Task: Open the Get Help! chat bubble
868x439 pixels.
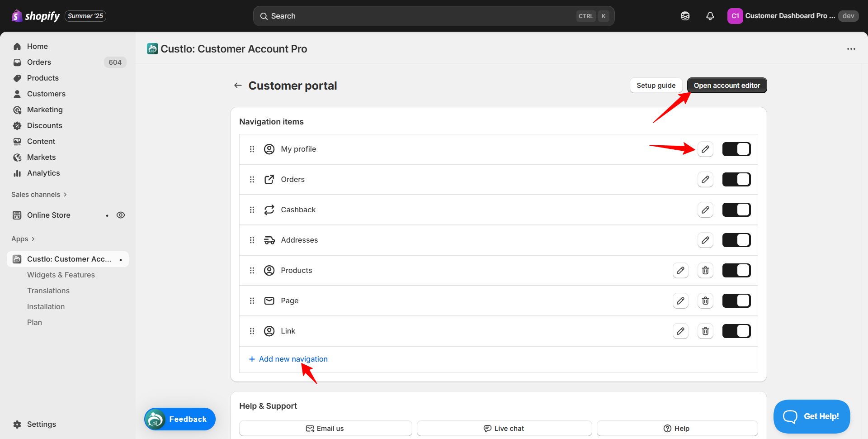Action: pyautogui.click(x=812, y=416)
